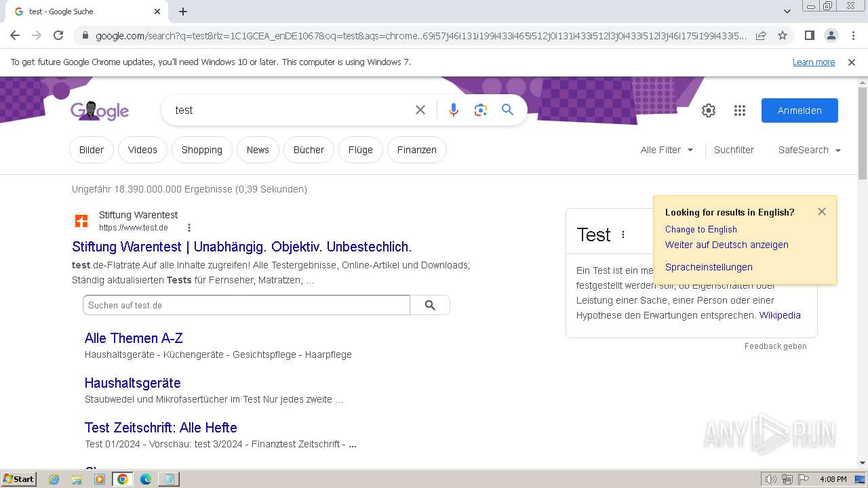868x488 pixels.
Task: Open Chrome three-dot menu
Action: (x=852, y=35)
